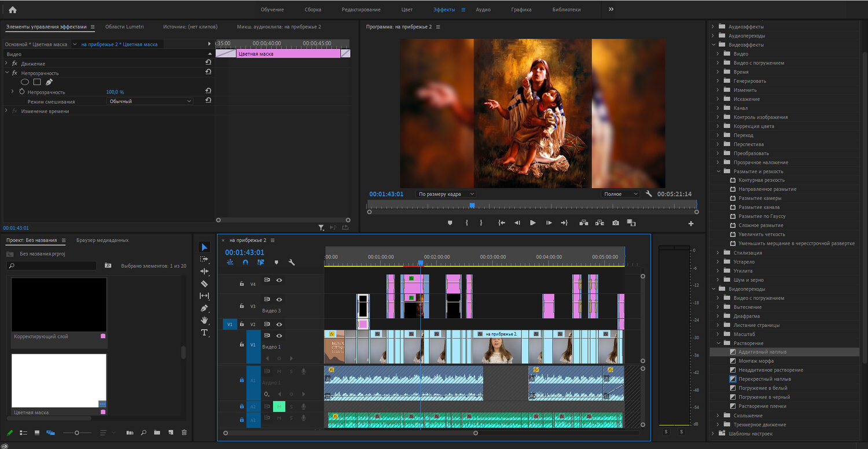Open the Режим смешивания blend mode dropdown
Image resolution: width=868 pixels, height=449 pixels.
tap(150, 101)
